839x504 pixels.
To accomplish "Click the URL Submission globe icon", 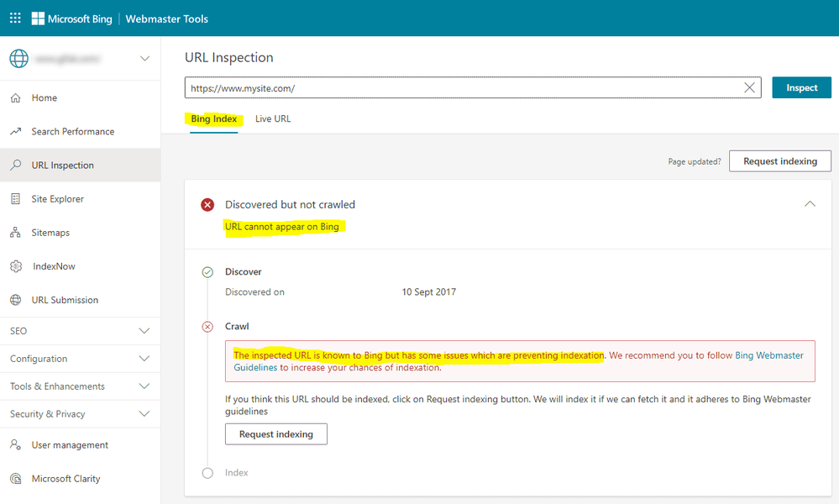I will click(x=15, y=300).
